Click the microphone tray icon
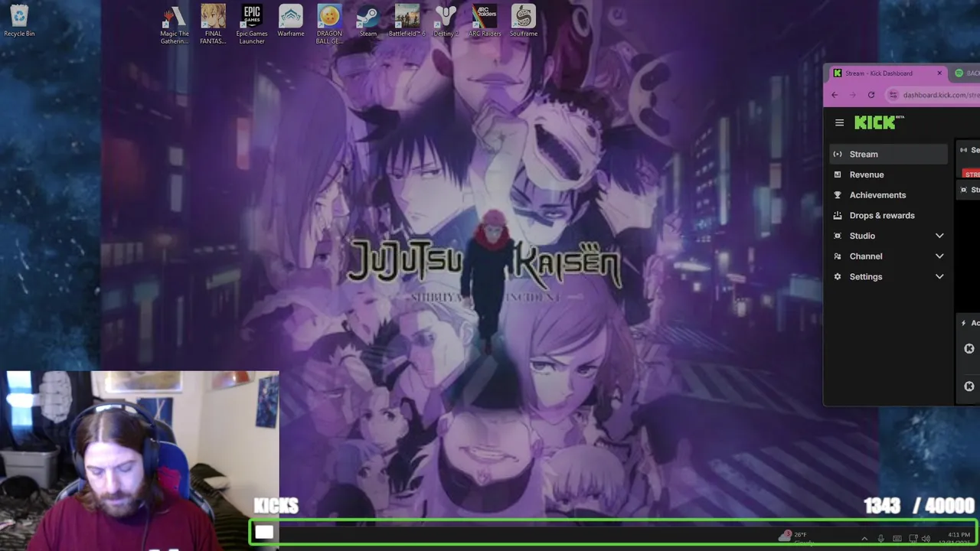The height and width of the screenshot is (551, 980). pos(881,539)
